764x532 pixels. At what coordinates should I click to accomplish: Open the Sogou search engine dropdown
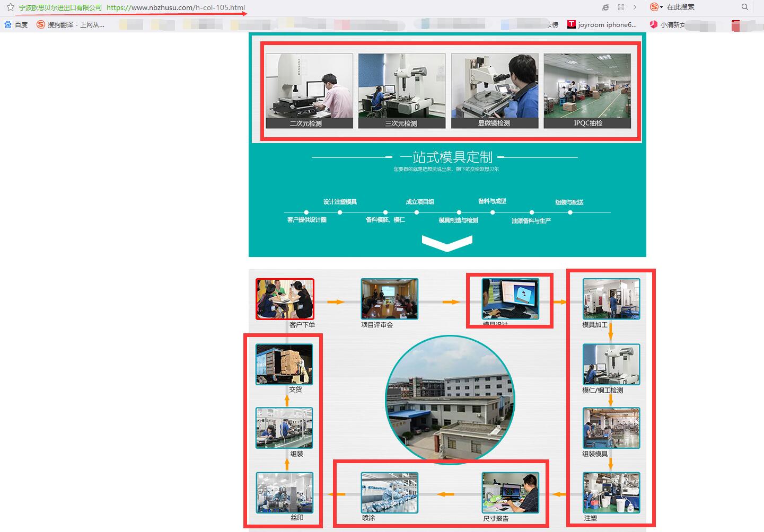point(656,7)
